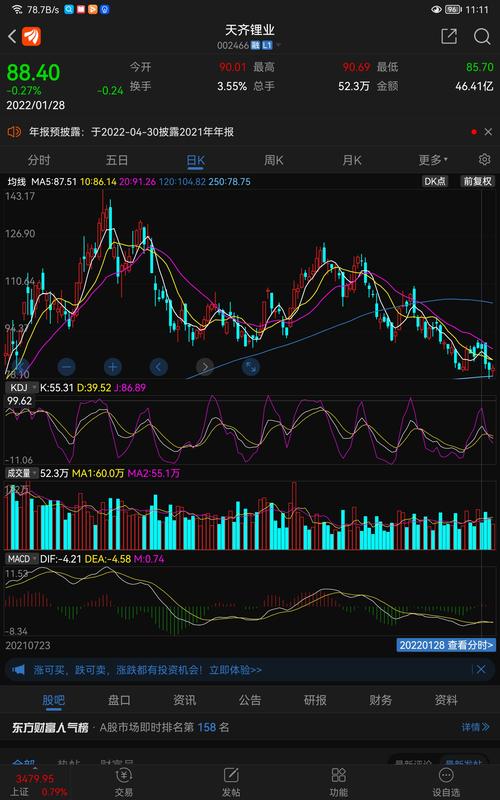Switch to 分时 chart tab
The width and height of the screenshot is (500, 800).
tap(39, 160)
